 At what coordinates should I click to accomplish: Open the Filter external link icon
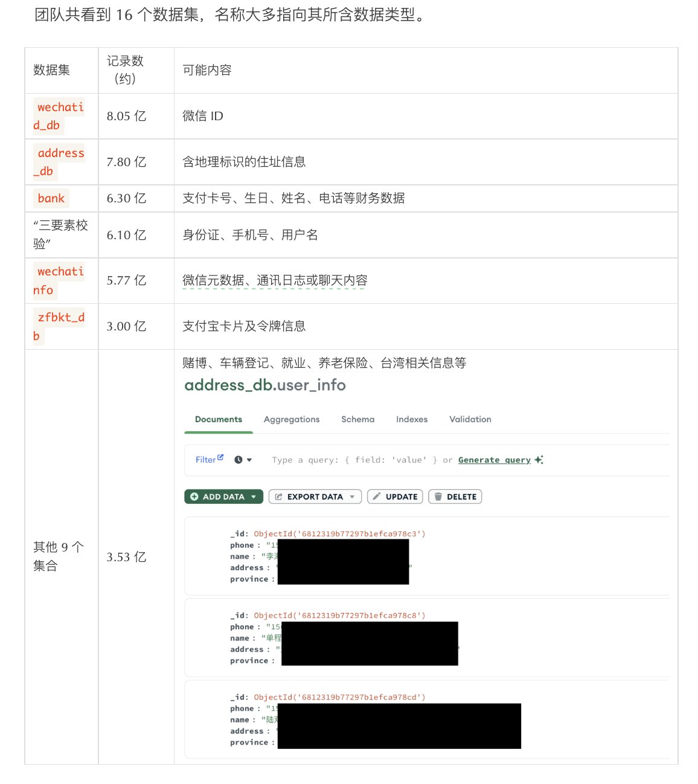[220, 457]
